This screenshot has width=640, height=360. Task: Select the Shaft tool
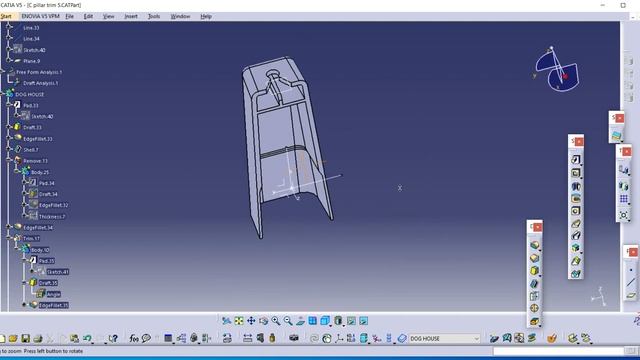pyautogui.click(x=576, y=186)
